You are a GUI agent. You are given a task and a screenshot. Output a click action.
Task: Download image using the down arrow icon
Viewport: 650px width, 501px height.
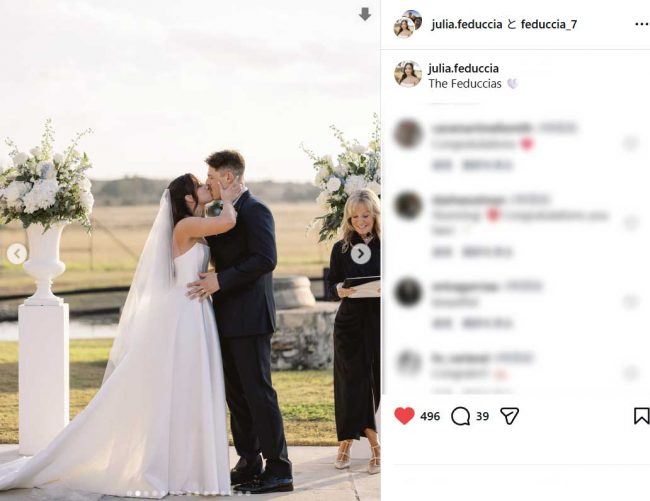coord(365,15)
